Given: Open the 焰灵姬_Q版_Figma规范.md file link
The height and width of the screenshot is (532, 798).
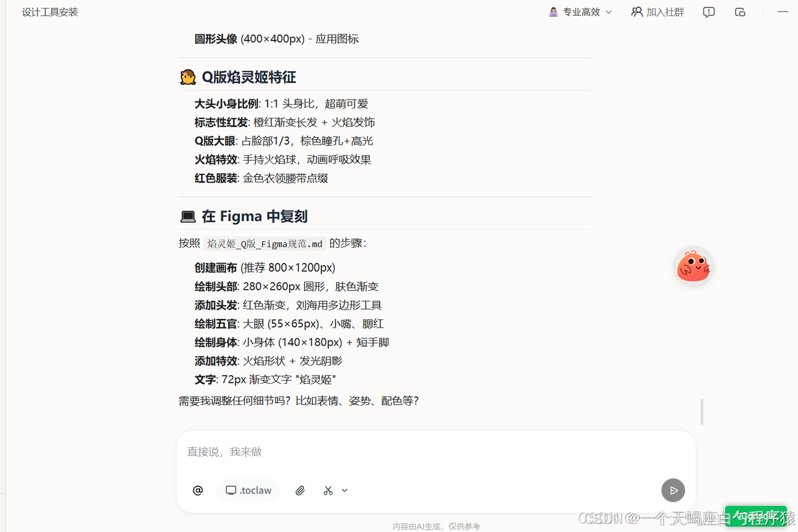Looking at the screenshot, I should click(264, 243).
